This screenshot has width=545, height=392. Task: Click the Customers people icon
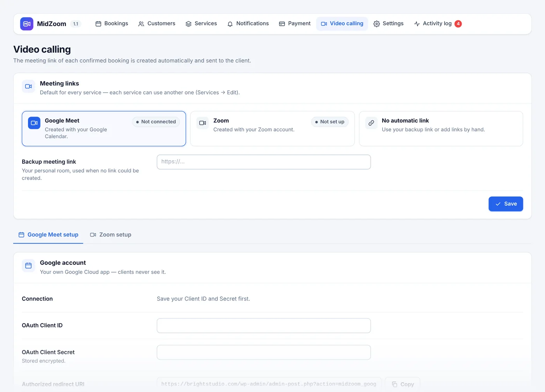141,24
